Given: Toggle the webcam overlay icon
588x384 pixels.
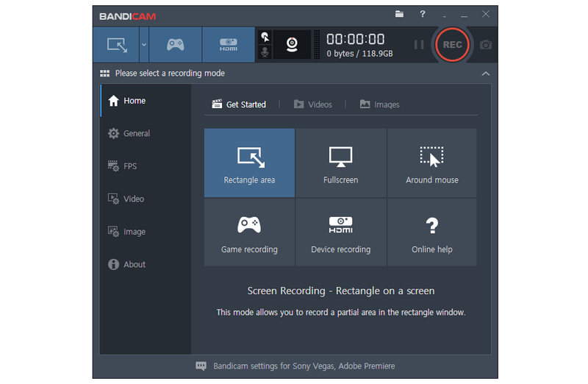Looking at the screenshot, I should point(292,45).
